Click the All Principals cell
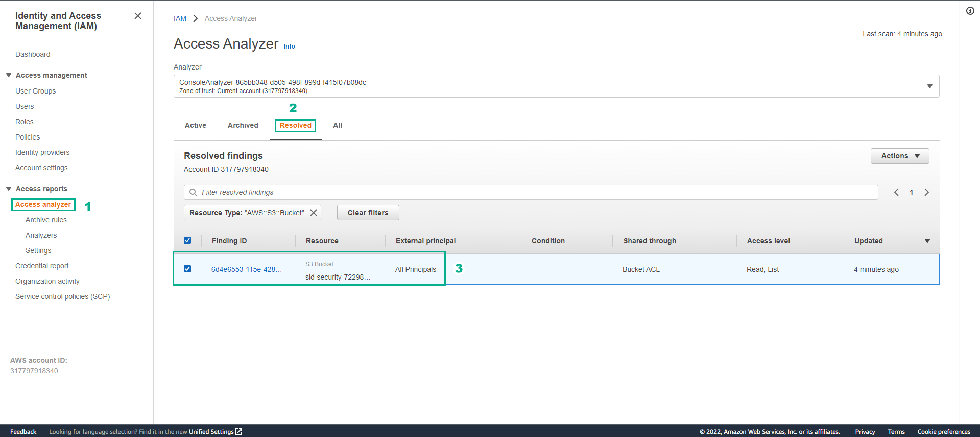Viewport: 980px width, 437px height. (x=416, y=269)
